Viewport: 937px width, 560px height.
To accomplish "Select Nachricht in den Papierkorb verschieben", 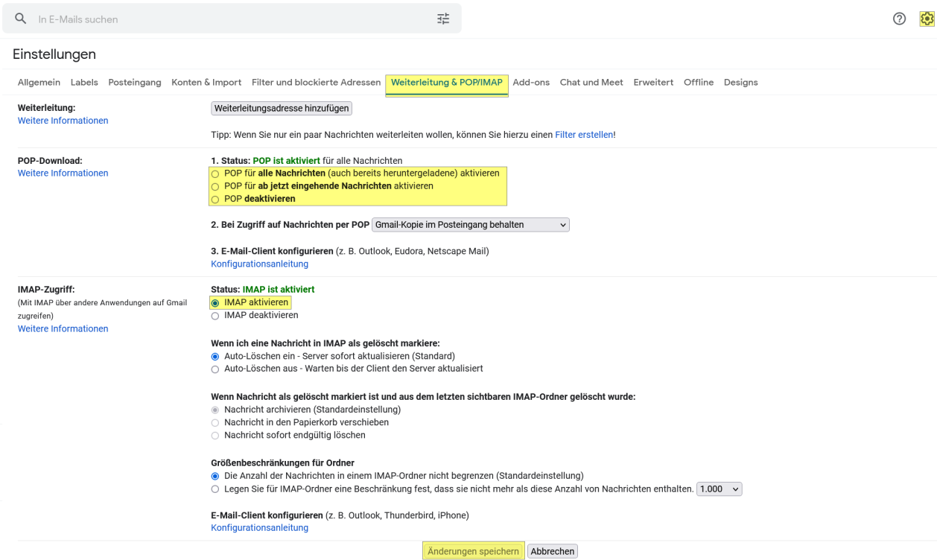I will [215, 421].
